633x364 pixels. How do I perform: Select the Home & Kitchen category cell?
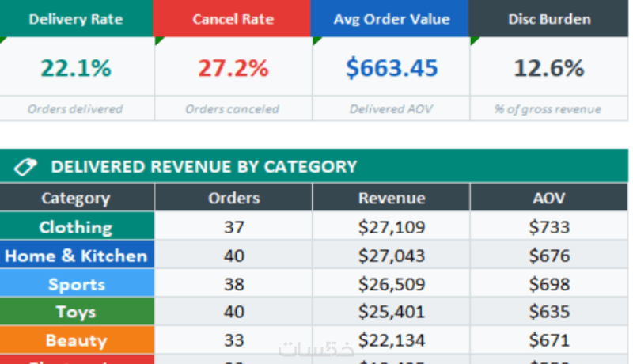[x=76, y=256]
